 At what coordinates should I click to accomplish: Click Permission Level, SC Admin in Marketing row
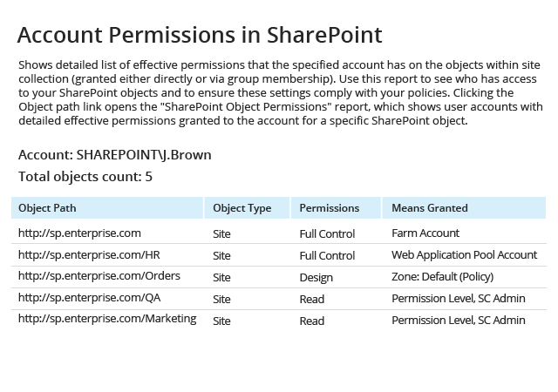pos(459,321)
